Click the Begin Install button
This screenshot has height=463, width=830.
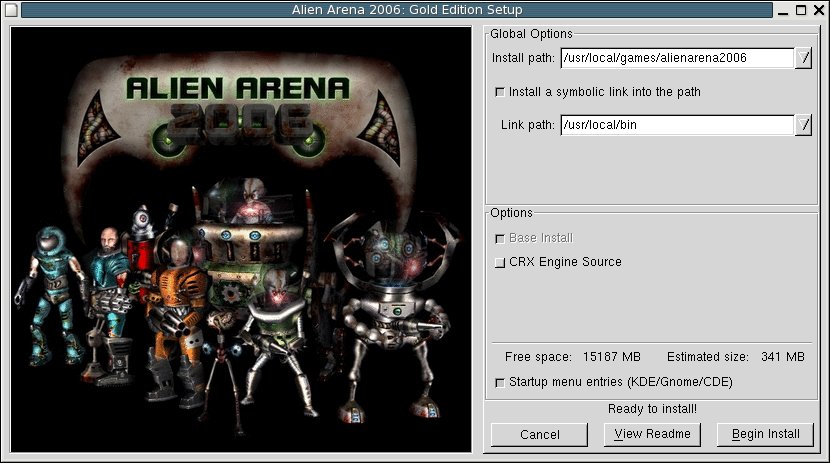point(765,434)
